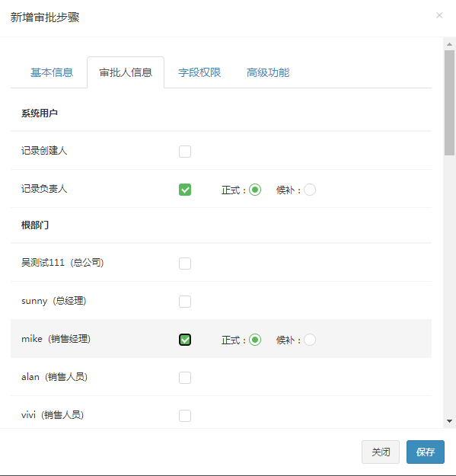Select 候补 radio for mike

[x=310, y=340]
